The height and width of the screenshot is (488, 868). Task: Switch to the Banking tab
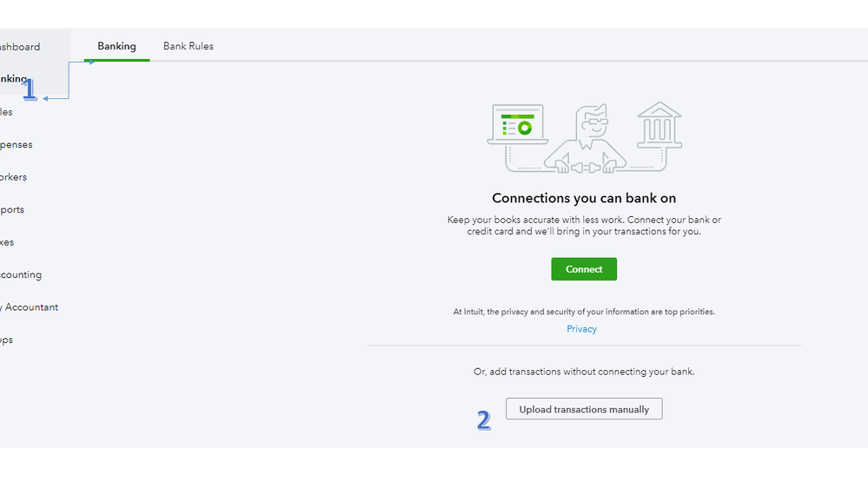116,46
